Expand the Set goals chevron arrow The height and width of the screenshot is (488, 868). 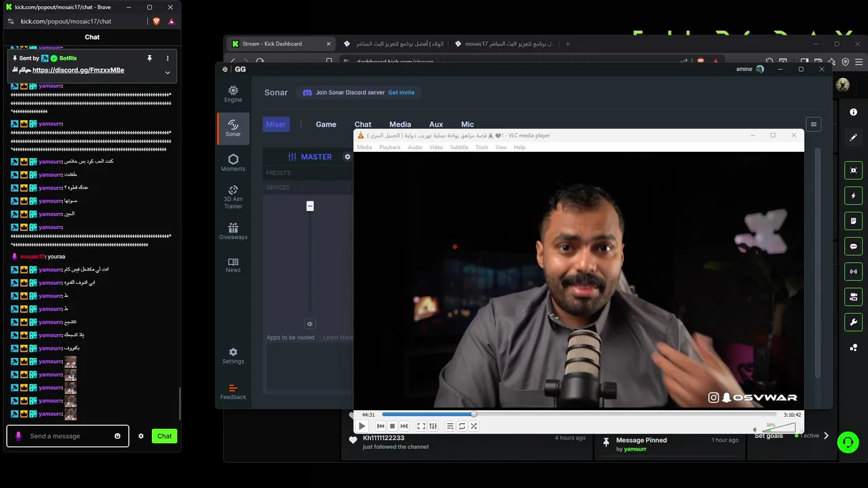click(826, 436)
